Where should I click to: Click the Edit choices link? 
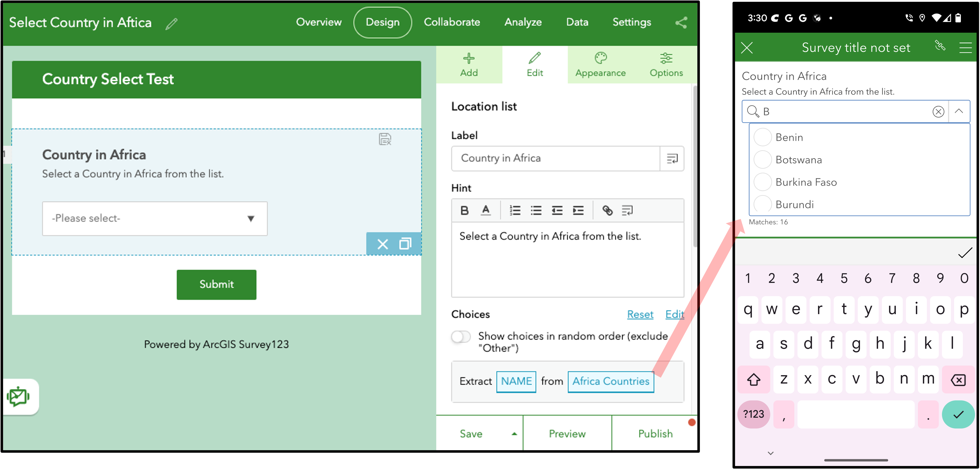click(x=675, y=315)
